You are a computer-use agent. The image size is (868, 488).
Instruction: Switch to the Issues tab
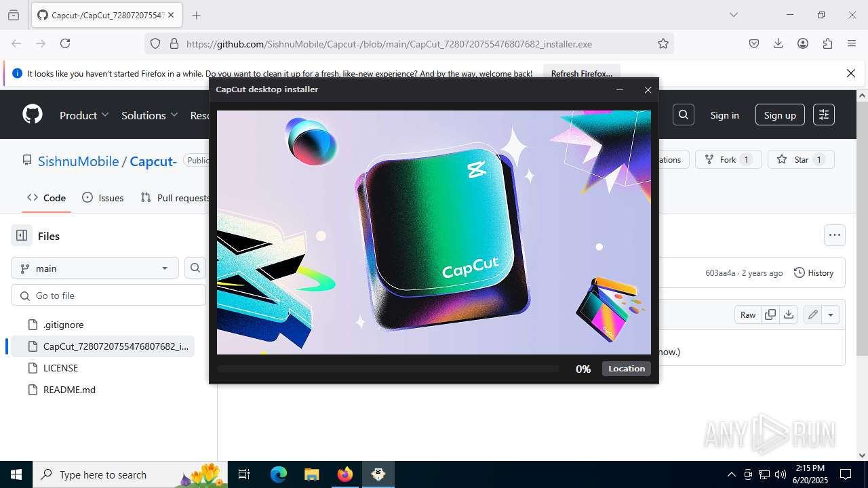(x=103, y=198)
